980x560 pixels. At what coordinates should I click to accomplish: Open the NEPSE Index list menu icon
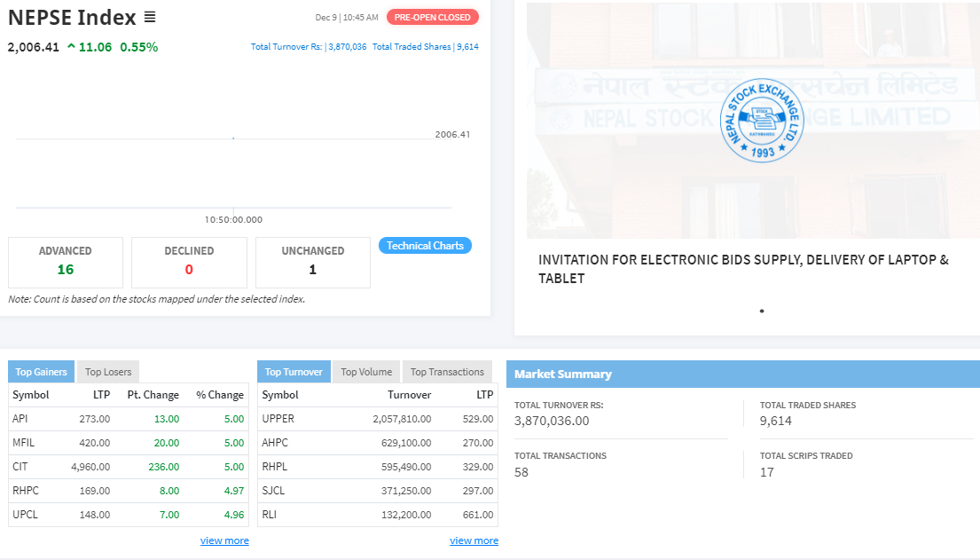pyautogui.click(x=150, y=17)
